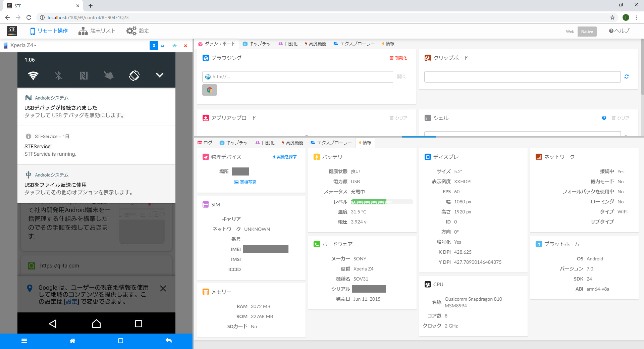Open the 端末リスト device list
644x349 pixels.
click(x=97, y=31)
